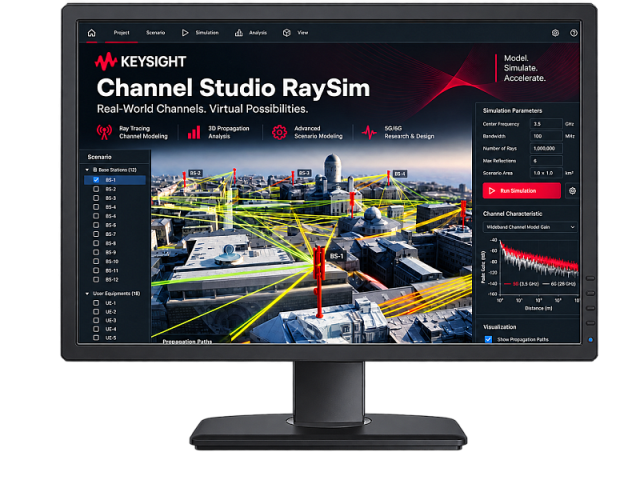640x480 pixels.
Task: Enable base station BS-8
Action: 96,243
